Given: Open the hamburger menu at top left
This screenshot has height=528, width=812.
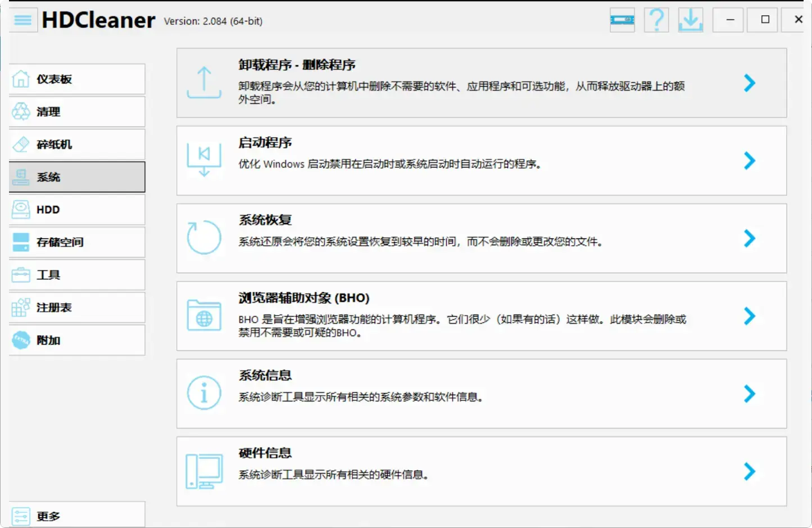Looking at the screenshot, I should click(x=22, y=19).
